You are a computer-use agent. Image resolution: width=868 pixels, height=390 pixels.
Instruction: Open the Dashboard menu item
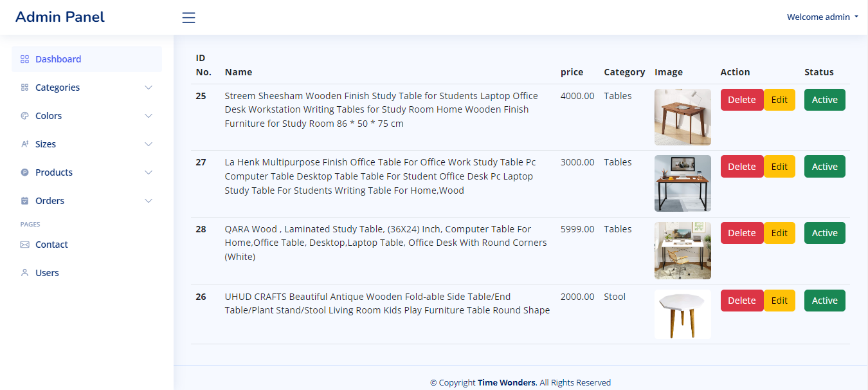(87, 59)
